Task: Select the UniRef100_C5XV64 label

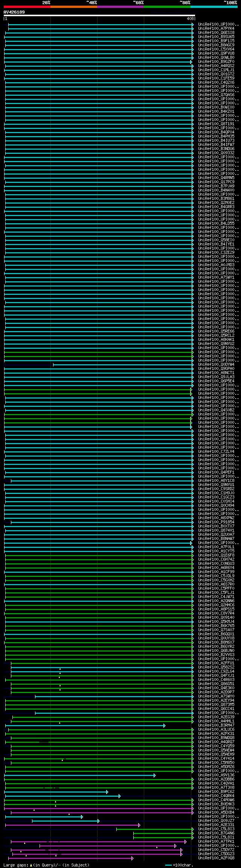Action: click(216, 49)
